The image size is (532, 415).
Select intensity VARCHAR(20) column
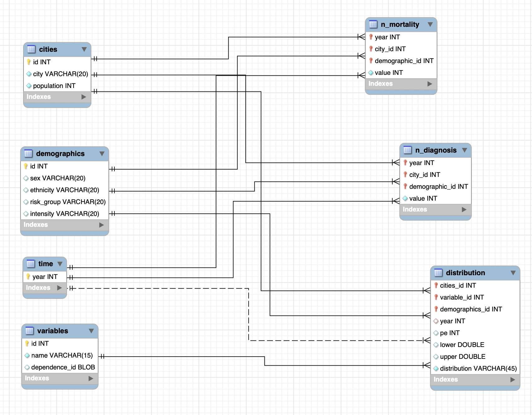tap(65, 214)
